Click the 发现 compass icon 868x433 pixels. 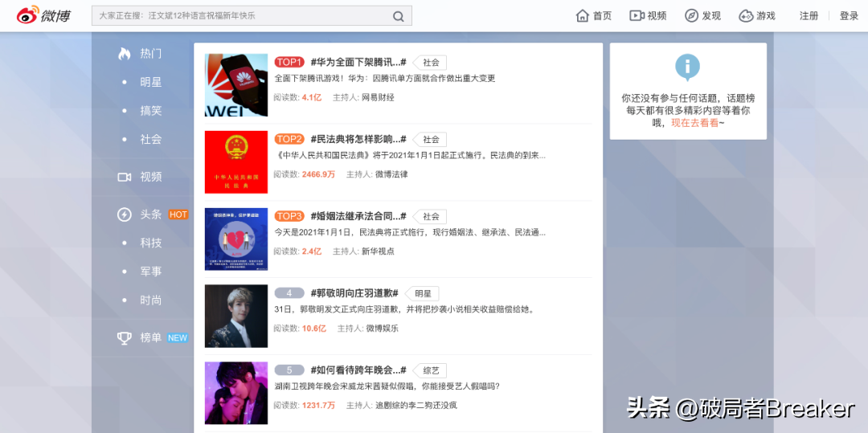point(691,15)
